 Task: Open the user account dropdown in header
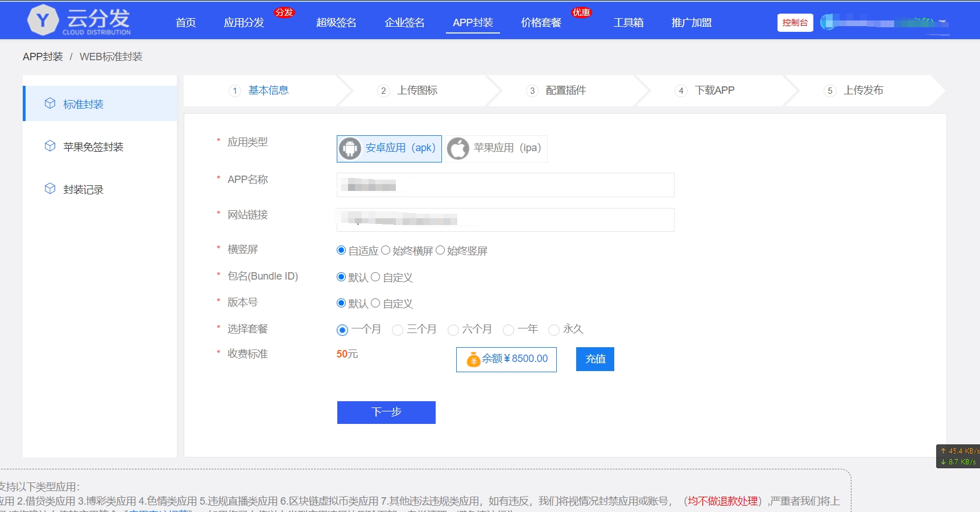click(x=884, y=23)
